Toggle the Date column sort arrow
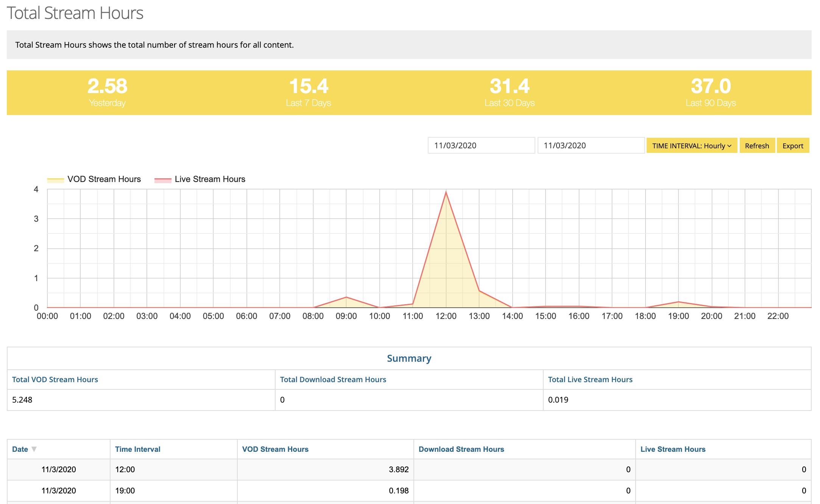Image resolution: width=820 pixels, height=504 pixels. tap(34, 449)
